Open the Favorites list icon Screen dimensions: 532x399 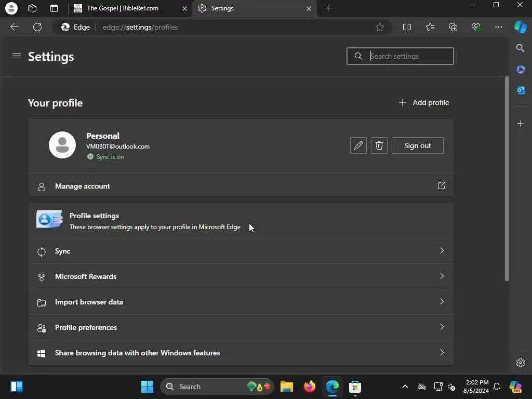coord(430,27)
